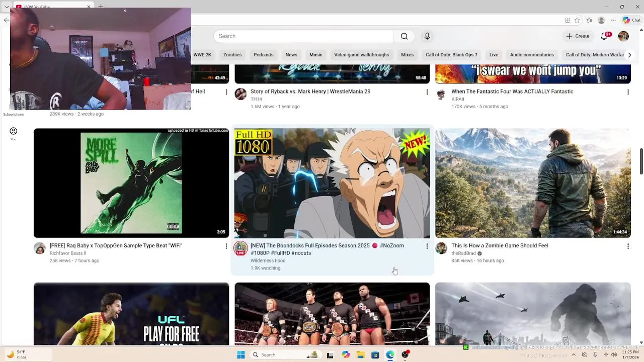Screen dimensions: 644x362
Task: Select the Mixes chip
Action: [408, 55]
